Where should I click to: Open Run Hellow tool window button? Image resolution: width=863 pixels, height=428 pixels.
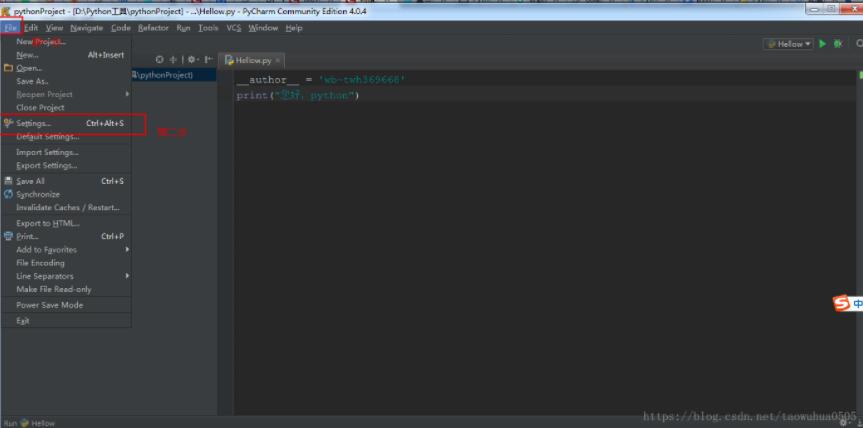(29, 423)
